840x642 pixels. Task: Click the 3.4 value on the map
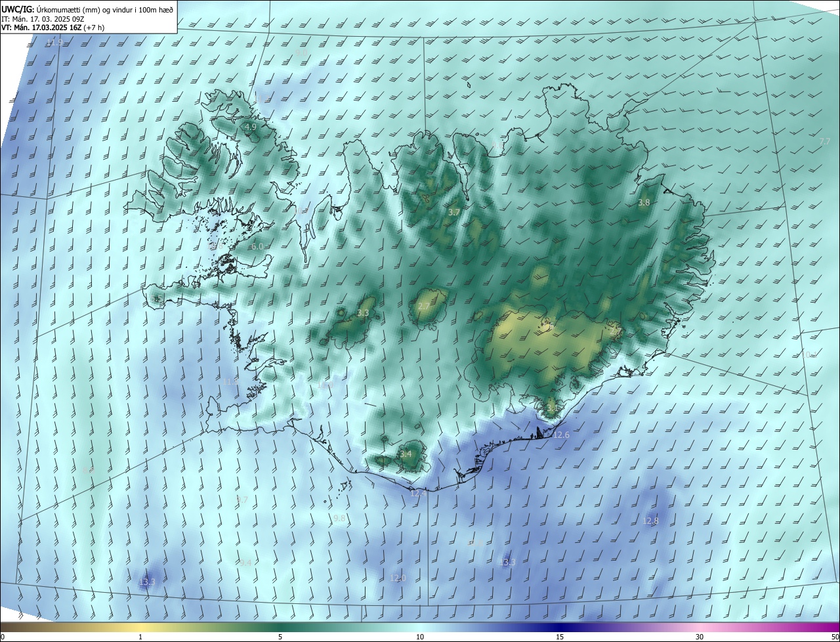coord(406,454)
